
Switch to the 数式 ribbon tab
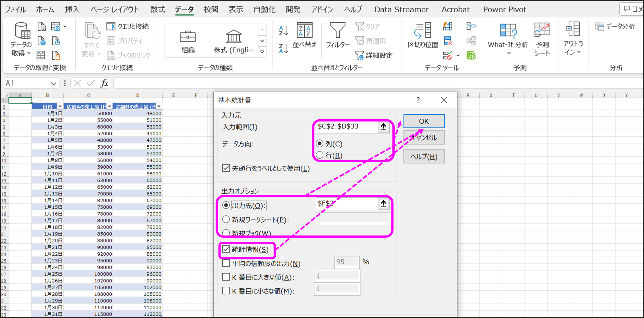(x=157, y=9)
